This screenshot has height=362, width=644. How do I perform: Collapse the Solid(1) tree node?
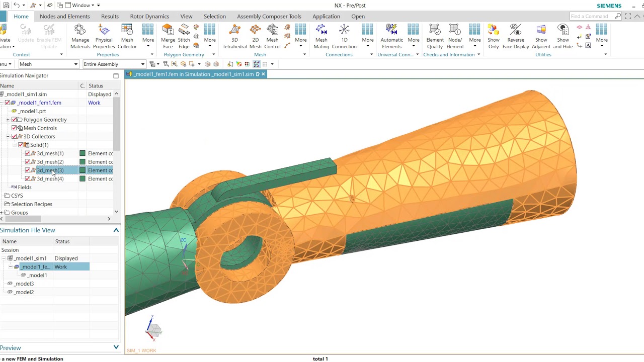click(x=15, y=145)
